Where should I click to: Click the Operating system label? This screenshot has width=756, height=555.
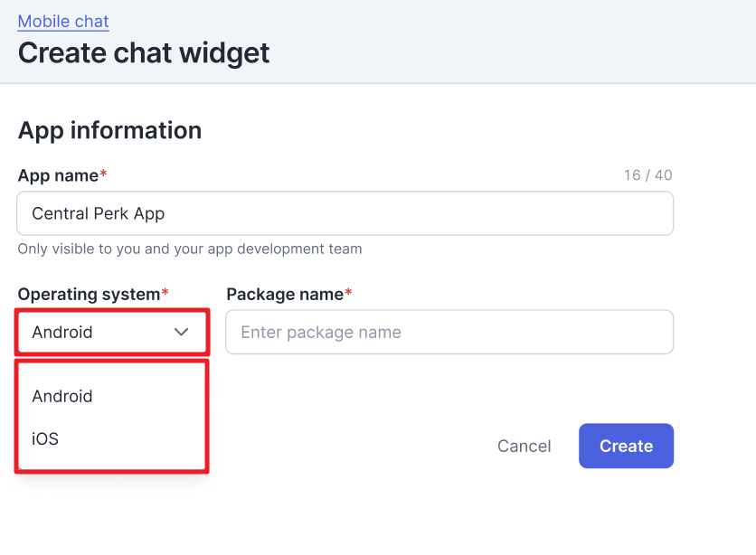pos(89,294)
